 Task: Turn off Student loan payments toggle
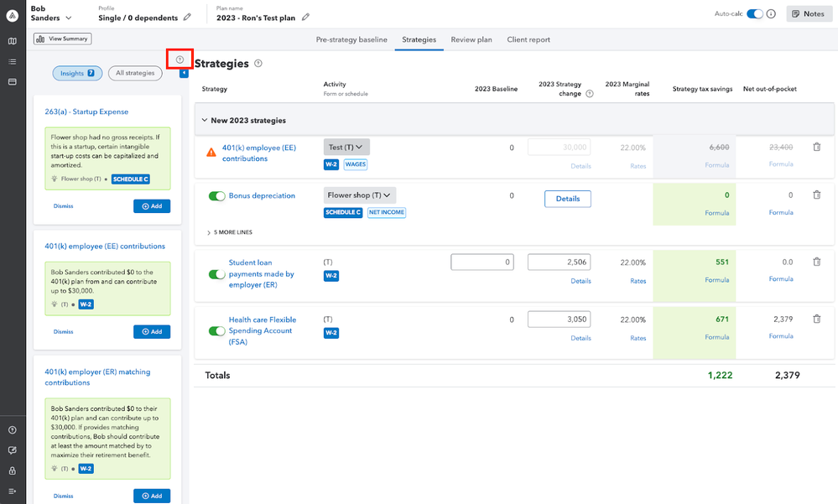tap(216, 274)
